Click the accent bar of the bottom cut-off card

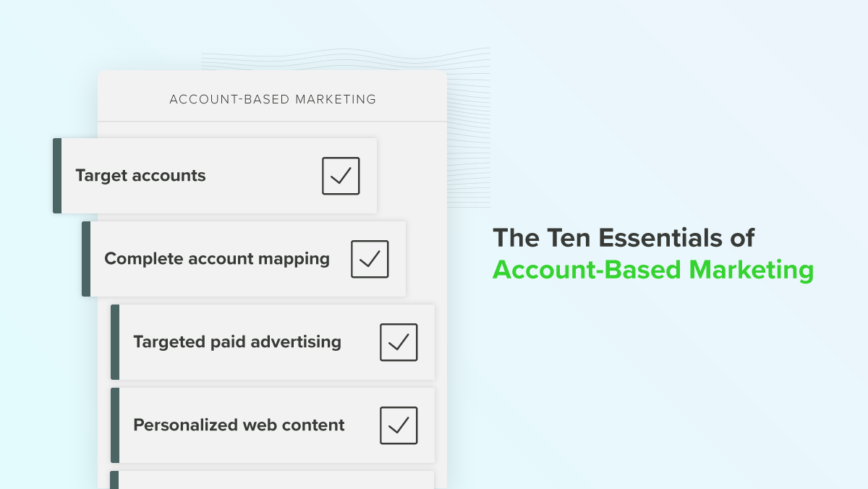point(115,480)
